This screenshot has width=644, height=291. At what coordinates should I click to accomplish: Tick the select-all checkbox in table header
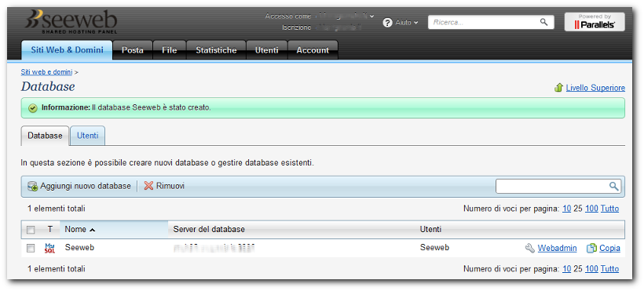pyautogui.click(x=31, y=230)
